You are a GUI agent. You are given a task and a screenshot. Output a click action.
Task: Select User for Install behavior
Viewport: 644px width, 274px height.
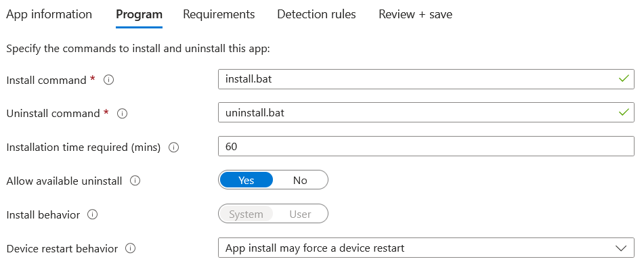pyautogui.click(x=300, y=214)
